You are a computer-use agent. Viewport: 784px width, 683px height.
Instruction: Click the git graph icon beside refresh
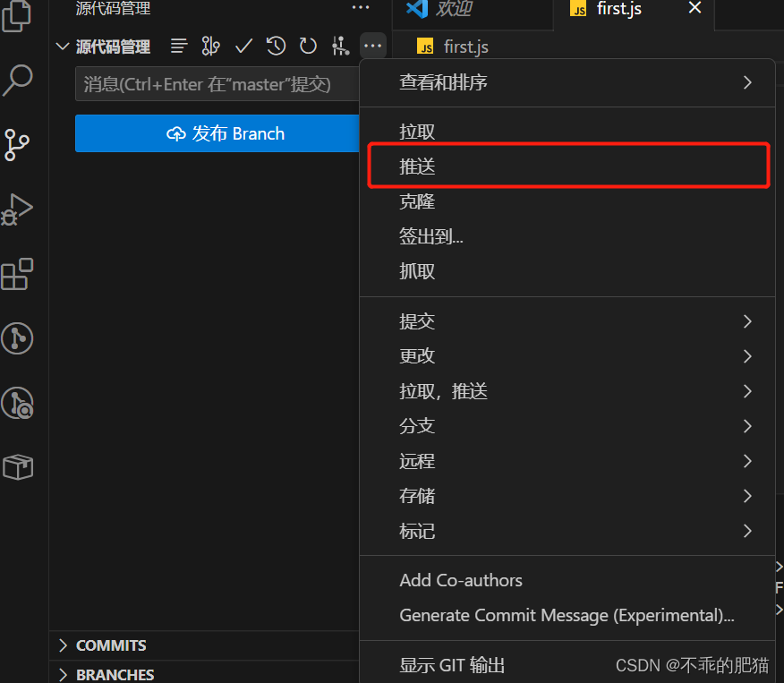pos(340,46)
